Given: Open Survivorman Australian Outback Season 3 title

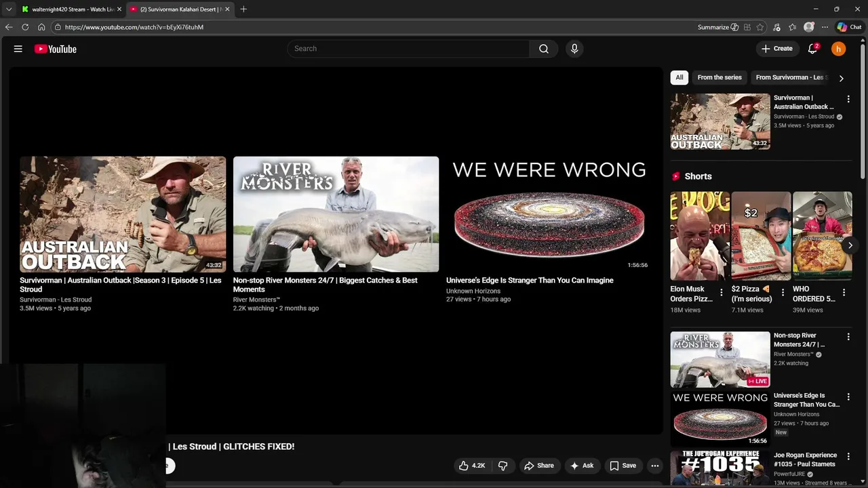Looking at the screenshot, I should point(121,285).
